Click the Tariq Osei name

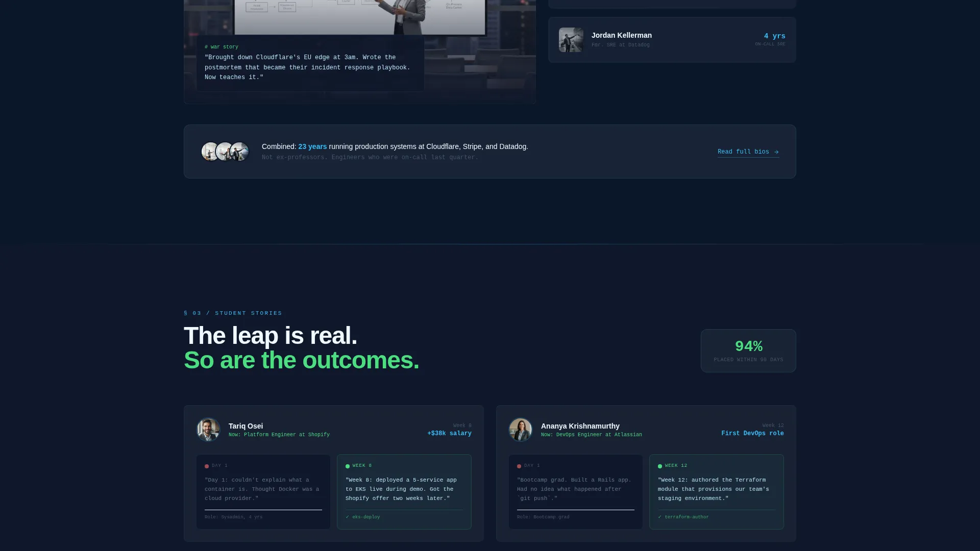(x=246, y=426)
